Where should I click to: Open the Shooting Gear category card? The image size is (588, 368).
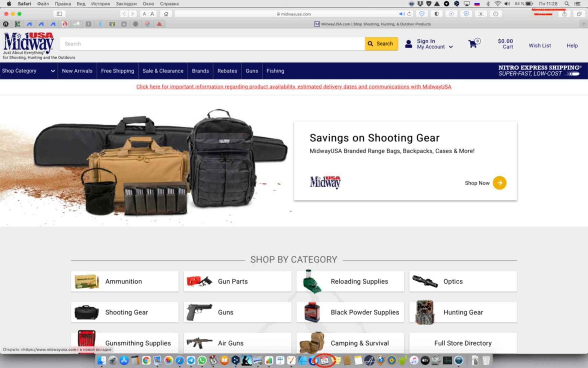pos(125,312)
